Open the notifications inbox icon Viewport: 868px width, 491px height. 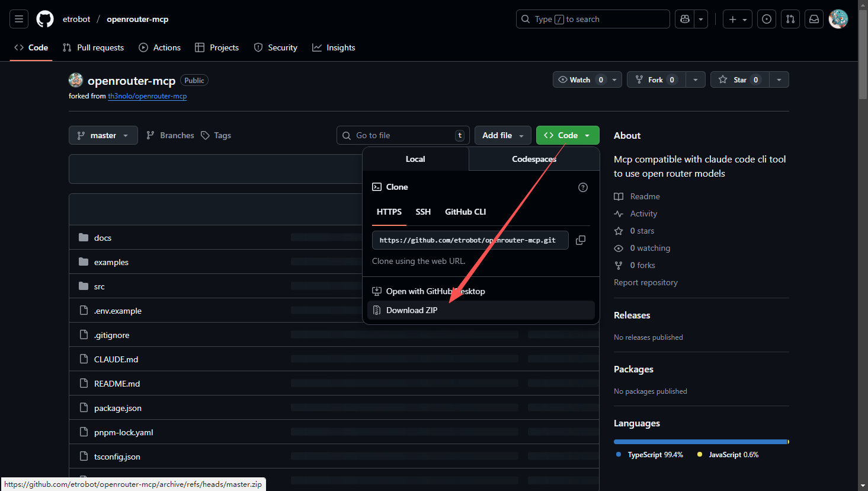pos(814,19)
